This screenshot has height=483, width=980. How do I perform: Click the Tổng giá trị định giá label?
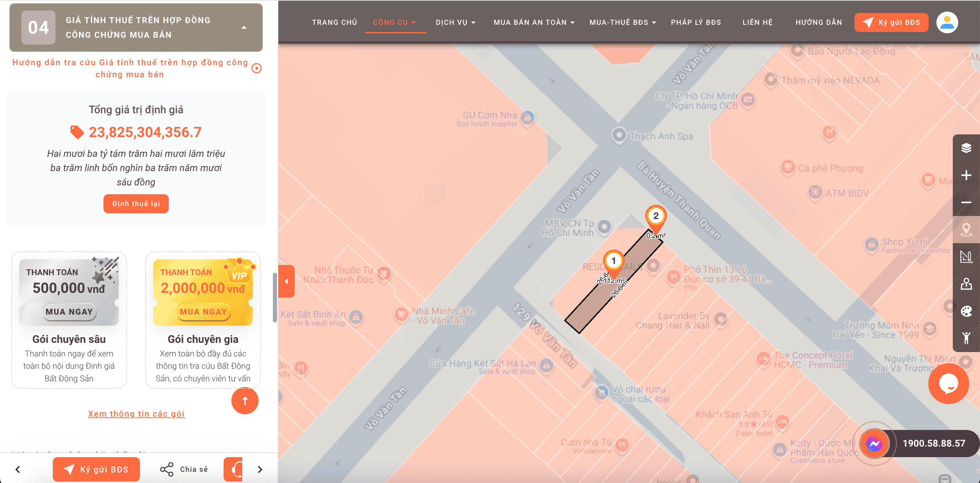tap(136, 110)
